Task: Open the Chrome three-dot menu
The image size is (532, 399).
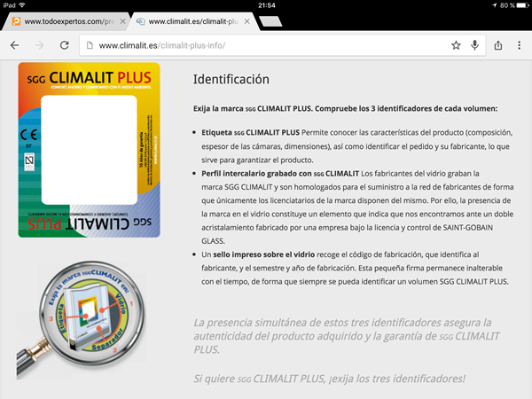Action: pyautogui.click(x=519, y=45)
